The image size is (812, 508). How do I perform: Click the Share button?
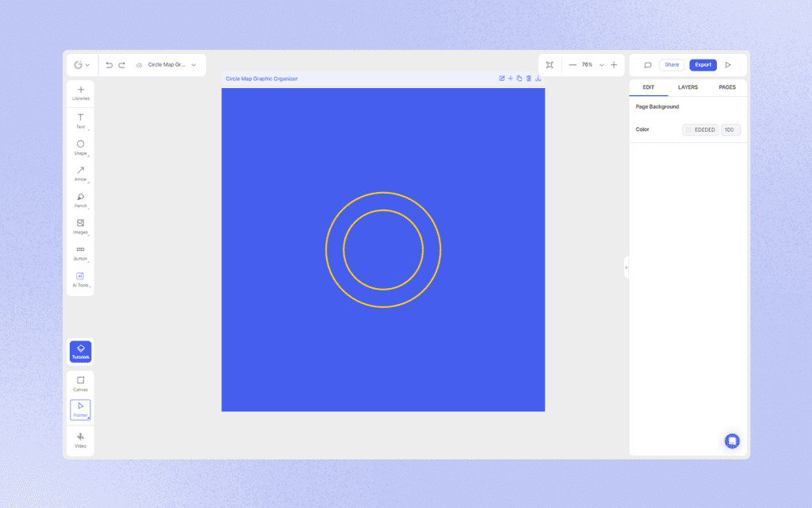click(x=672, y=64)
